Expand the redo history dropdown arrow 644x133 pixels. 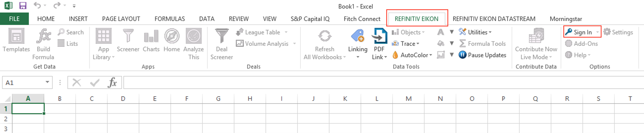tap(65, 5)
